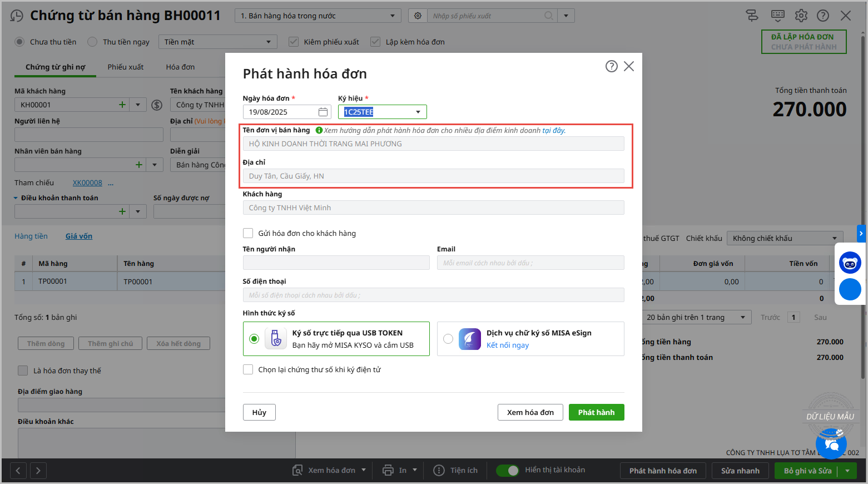Click the history icon beside the voucher title
This screenshot has width=868, height=484.
point(17,16)
